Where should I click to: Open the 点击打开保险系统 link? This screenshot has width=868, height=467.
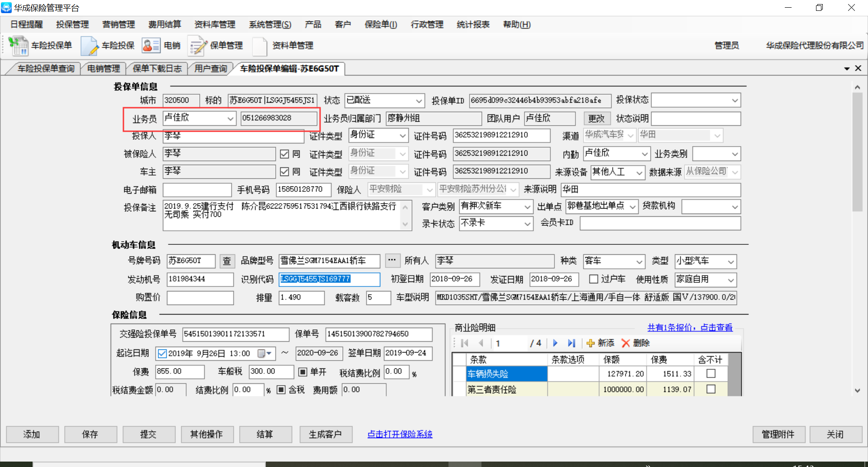coord(400,434)
